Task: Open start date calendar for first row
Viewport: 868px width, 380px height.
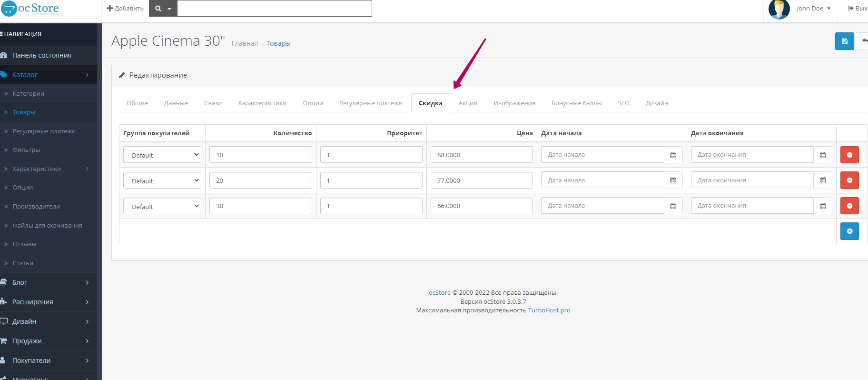Action: [673, 155]
